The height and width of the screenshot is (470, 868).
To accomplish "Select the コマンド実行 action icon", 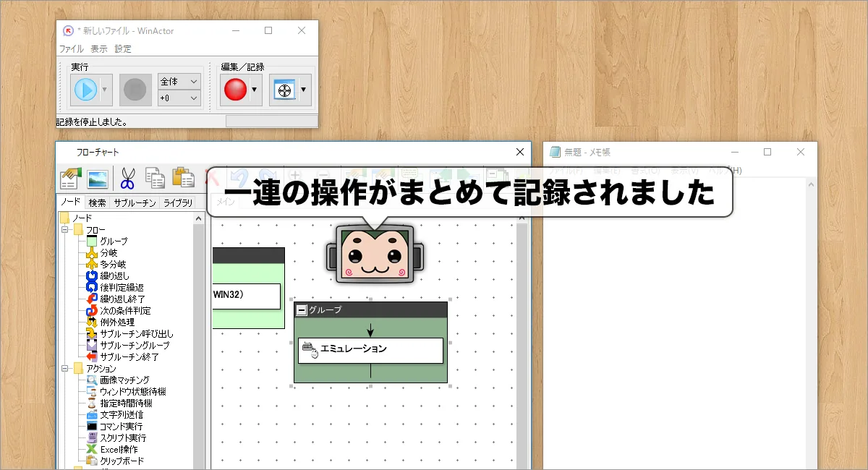I will (x=92, y=426).
